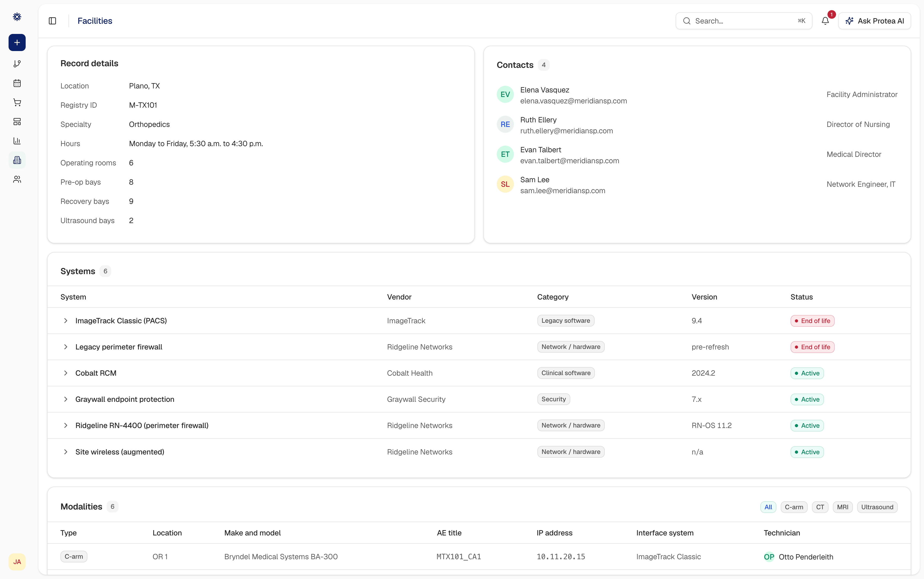
Task: Open the git branch sidebar icon
Action: pos(17,64)
